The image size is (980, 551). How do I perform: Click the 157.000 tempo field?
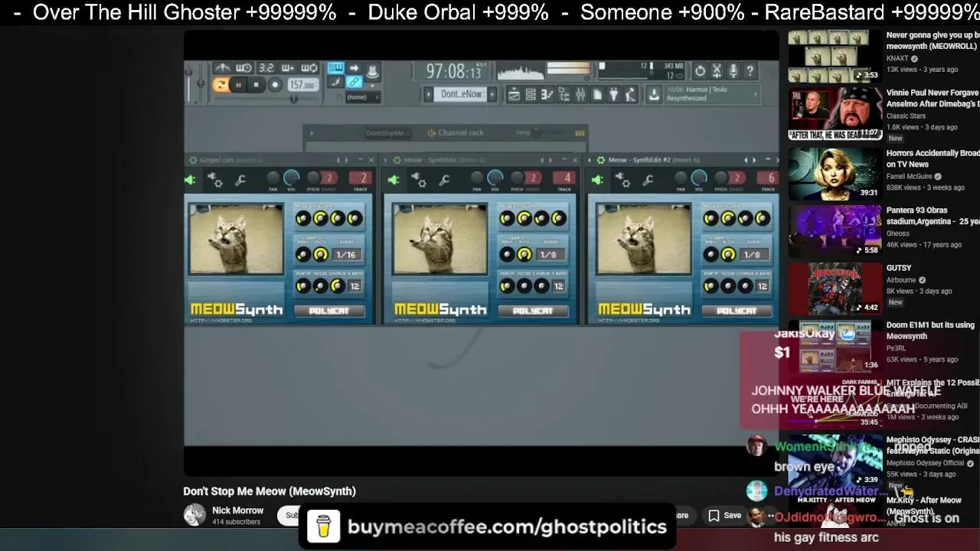pos(303,85)
